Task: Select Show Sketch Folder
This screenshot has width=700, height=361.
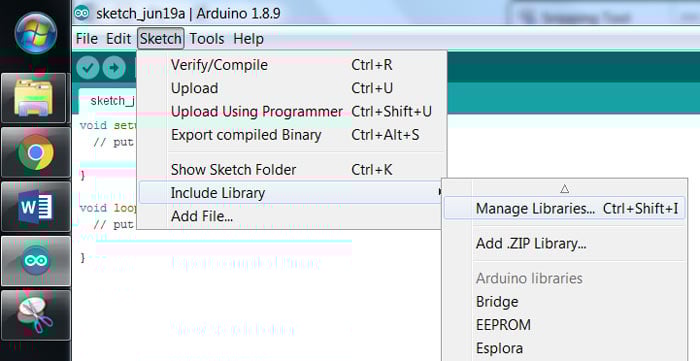Action: [292, 170]
